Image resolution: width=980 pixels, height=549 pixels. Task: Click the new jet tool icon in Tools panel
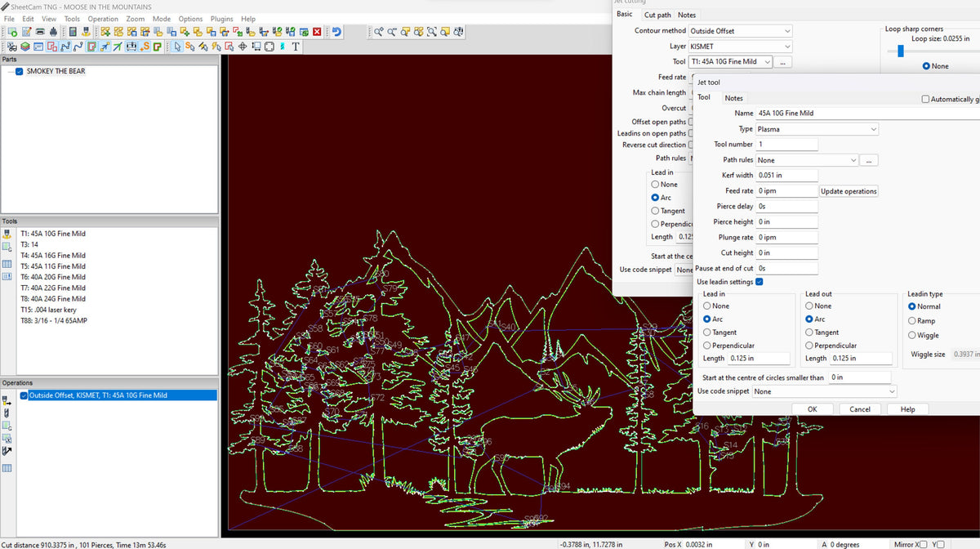(x=7, y=234)
